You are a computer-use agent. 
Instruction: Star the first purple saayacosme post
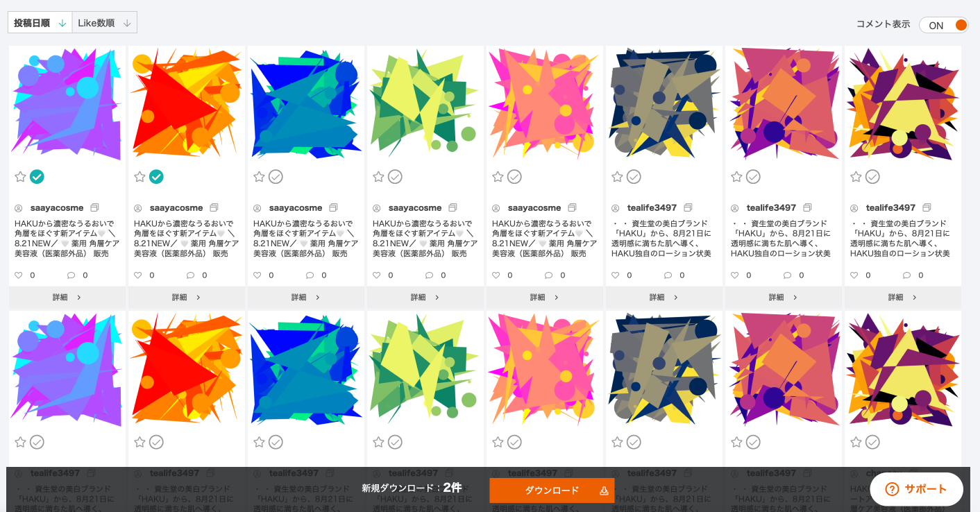20,177
